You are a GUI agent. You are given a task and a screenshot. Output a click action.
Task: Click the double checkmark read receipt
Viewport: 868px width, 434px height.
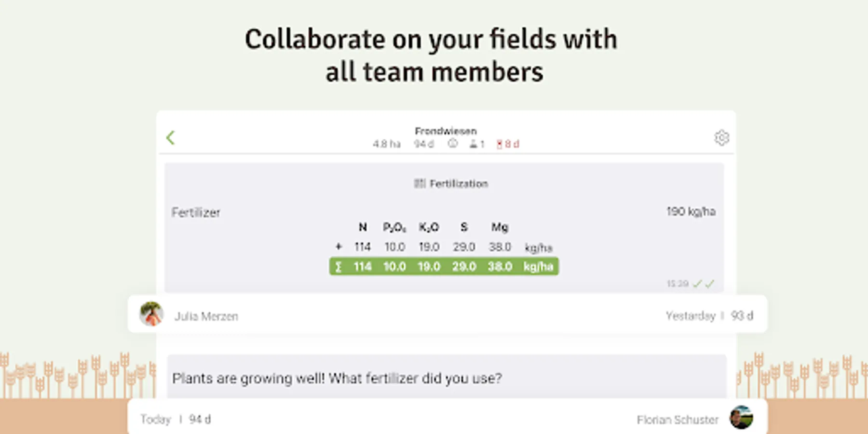(704, 284)
